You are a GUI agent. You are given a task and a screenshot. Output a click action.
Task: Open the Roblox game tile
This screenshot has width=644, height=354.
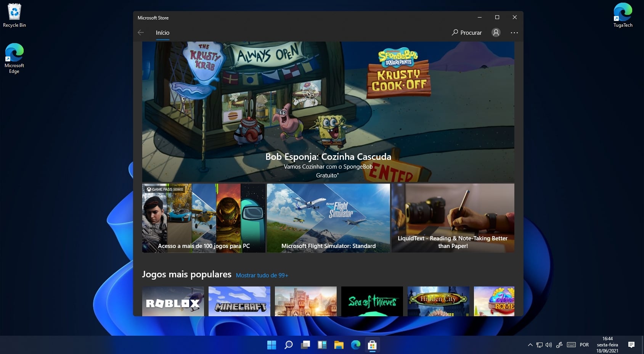click(x=173, y=301)
